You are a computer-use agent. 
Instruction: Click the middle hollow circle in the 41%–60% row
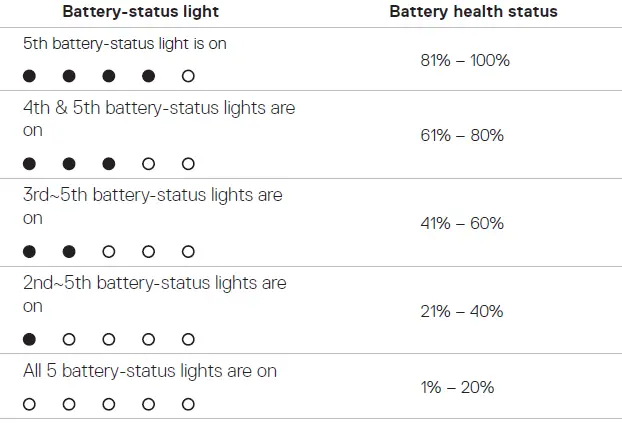pyautogui.click(x=148, y=252)
